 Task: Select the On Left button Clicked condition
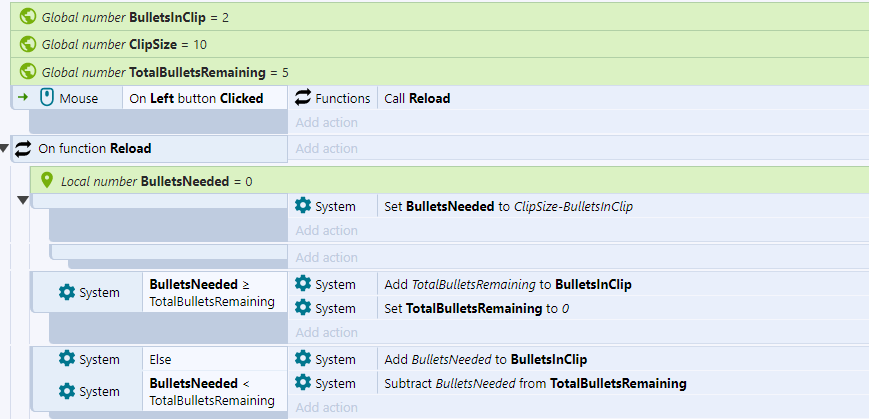(x=205, y=98)
